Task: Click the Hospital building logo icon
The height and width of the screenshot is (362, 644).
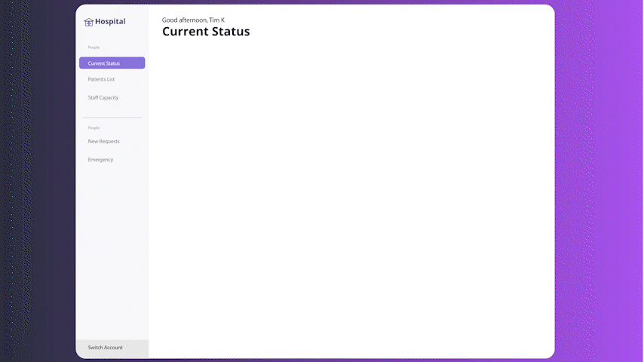Action: [89, 22]
